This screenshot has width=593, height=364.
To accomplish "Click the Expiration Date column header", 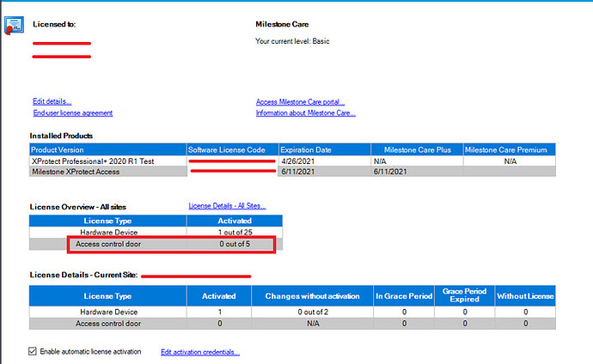I will (323, 149).
